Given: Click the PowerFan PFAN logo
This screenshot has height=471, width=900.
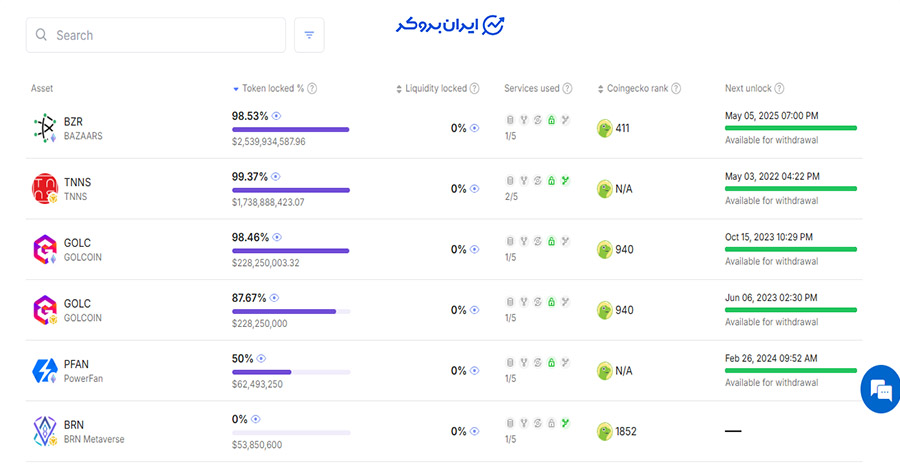Looking at the screenshot, I should click(x=45, y=371).
